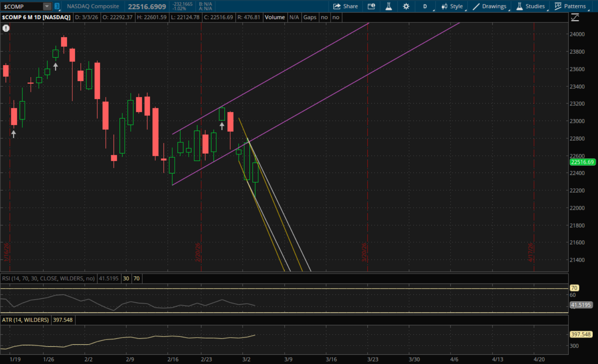Toggle the Gaps label in the chart header
Viewport: 598px width, 364px height.
[x=310, y=17]
